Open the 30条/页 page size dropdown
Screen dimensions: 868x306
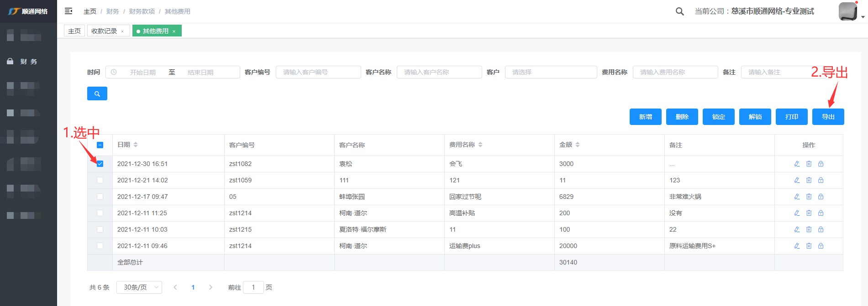click(139, 287)
